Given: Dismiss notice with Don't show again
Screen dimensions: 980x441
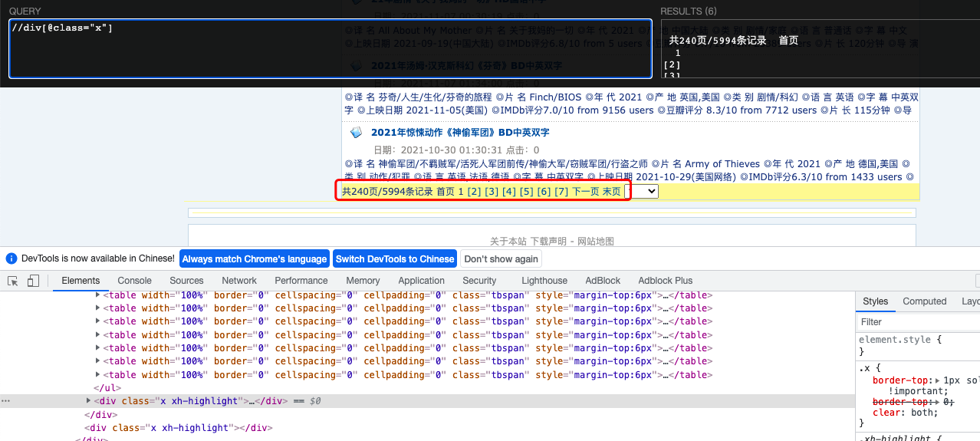Looking at the screenshot, I should click(501, 259).
